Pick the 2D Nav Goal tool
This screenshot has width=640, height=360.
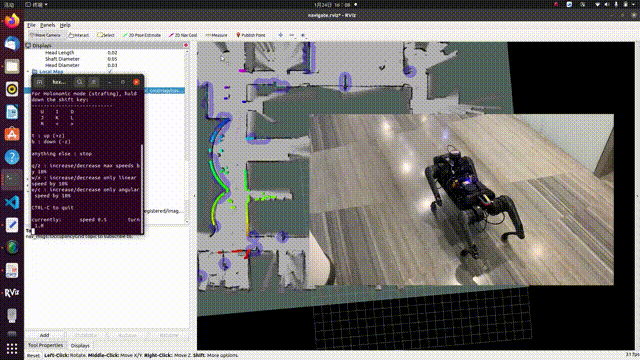tap(183, 35)
